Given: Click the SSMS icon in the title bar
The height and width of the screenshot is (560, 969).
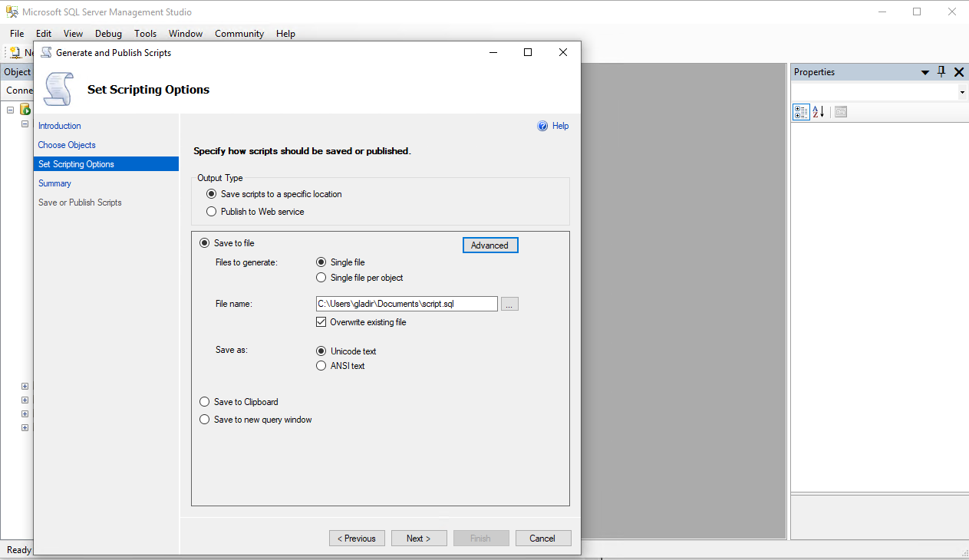Looking at the screenshot, I should pos(11,12).
